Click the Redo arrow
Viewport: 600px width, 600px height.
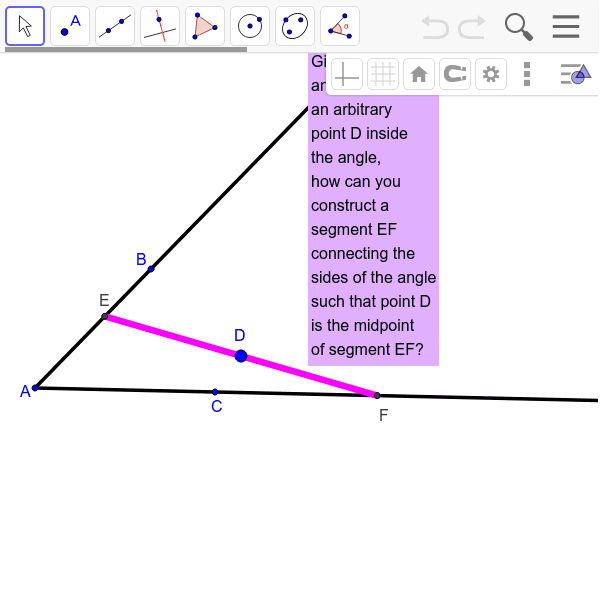[x=472, y=27]
